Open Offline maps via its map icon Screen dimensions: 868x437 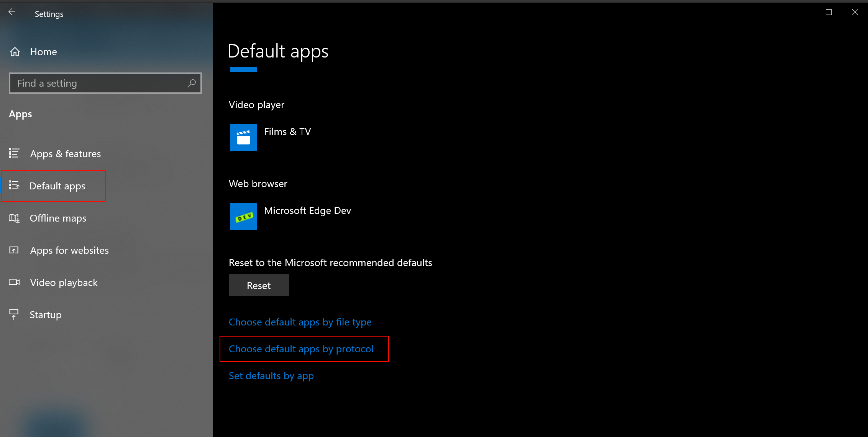click(x=14, y=218)
